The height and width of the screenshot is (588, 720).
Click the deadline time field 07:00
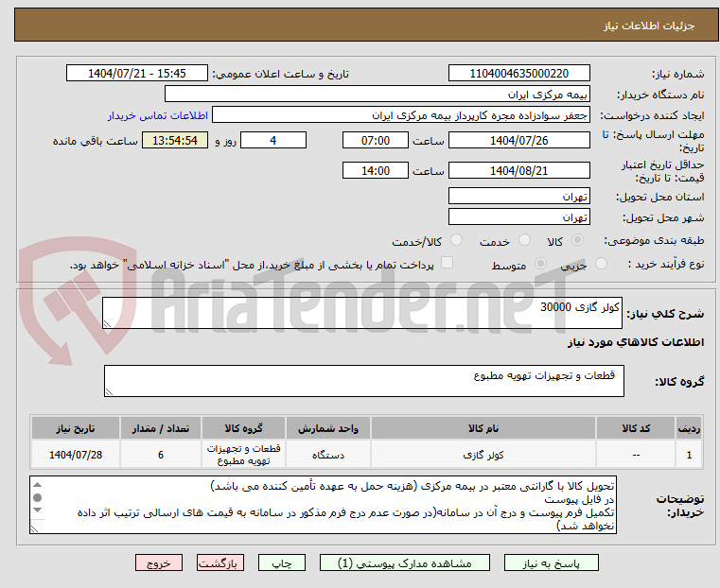tap(376, 140)
